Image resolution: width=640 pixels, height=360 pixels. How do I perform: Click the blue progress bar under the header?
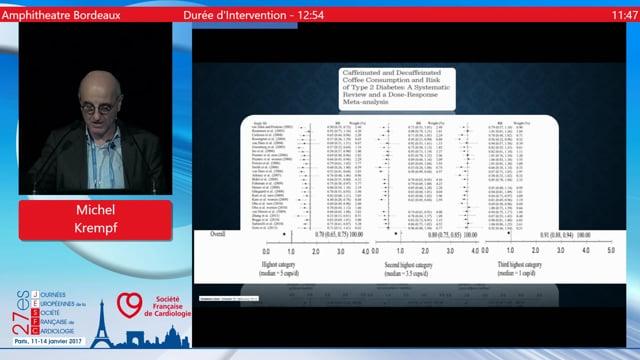click(x=245, y=25)
